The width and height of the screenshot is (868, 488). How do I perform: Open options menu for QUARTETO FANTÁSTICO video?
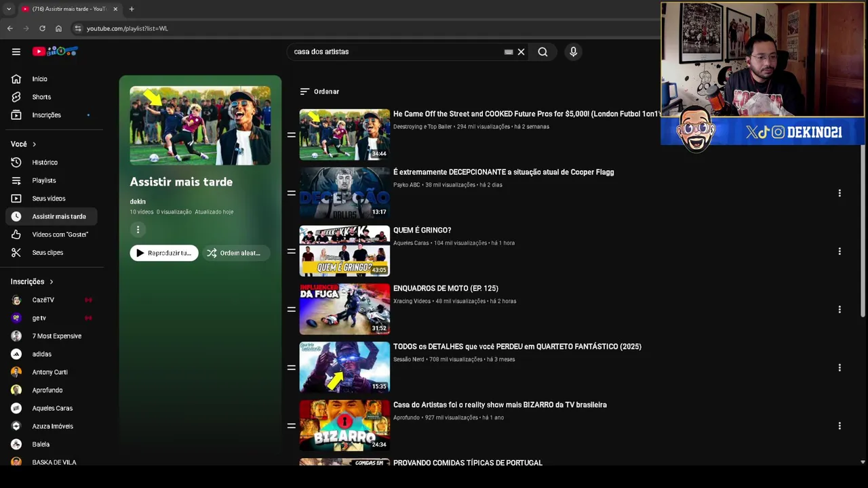pyautogui.click(x=840, y=368)
